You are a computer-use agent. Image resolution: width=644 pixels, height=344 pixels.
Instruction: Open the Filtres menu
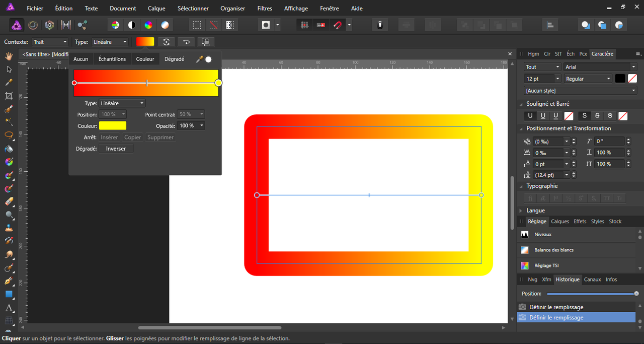point(265,8)
